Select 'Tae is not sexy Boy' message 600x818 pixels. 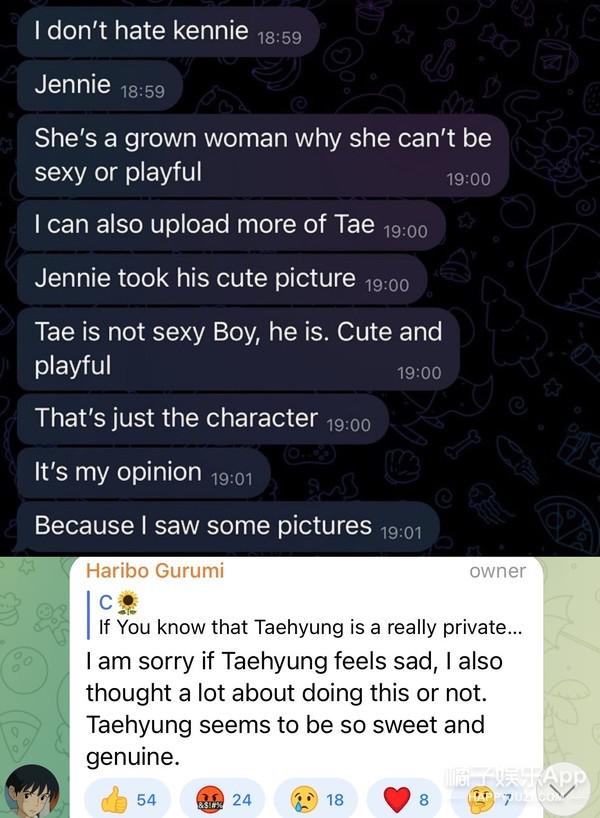point(238,348)
